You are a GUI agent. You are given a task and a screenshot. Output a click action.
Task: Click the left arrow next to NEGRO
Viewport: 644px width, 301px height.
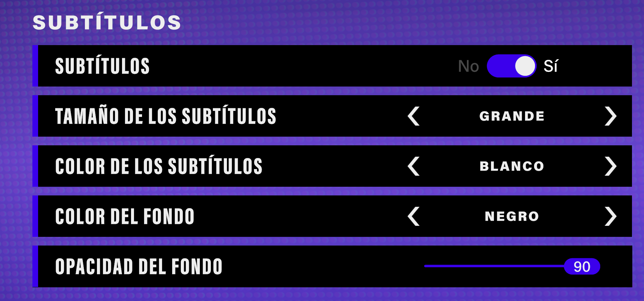[x=413, y=216]
